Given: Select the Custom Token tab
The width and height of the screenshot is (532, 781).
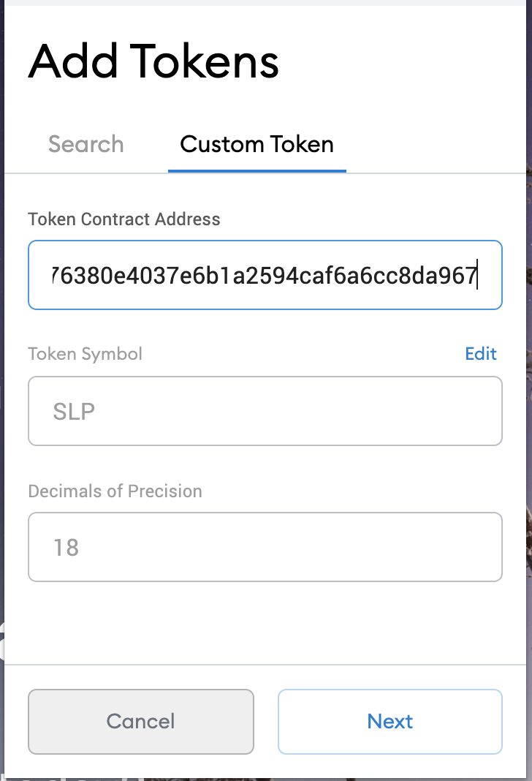Looking at the screenshot, I should (x=256, y=145).
